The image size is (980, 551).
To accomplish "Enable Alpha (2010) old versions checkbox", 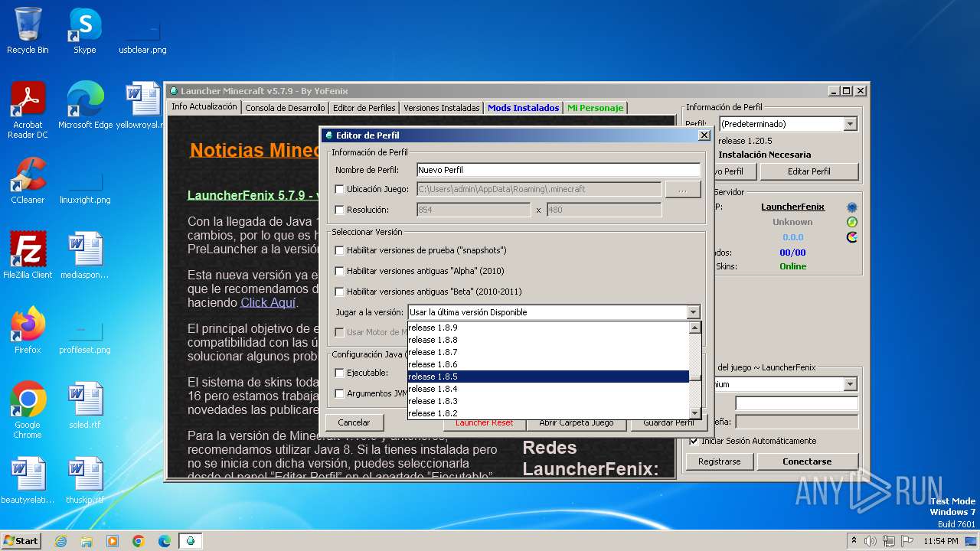I will point(340,271).
